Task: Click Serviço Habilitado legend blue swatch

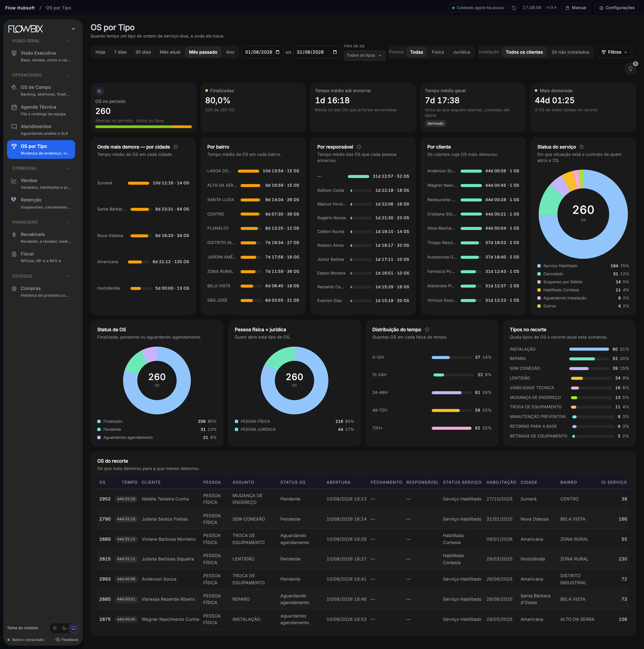Action: [x=539, y=266]
